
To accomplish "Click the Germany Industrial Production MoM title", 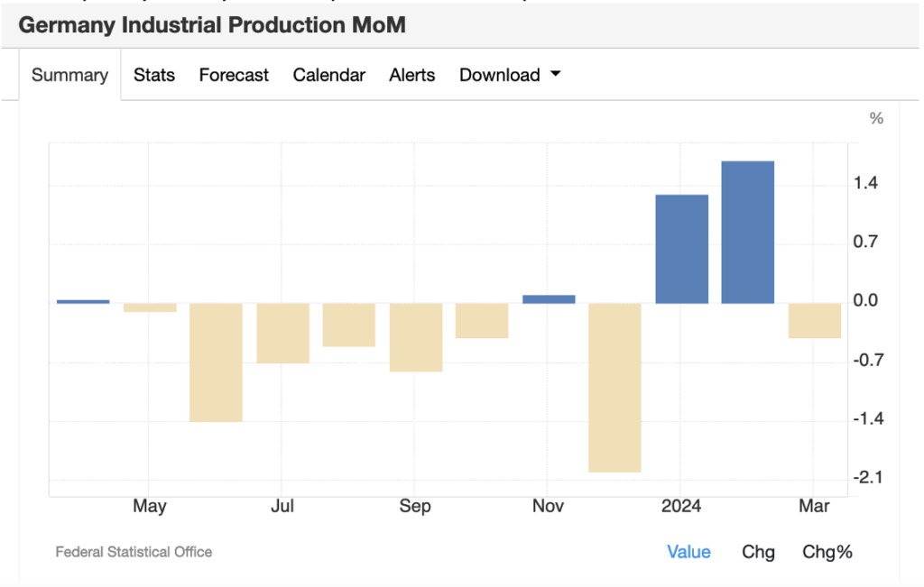I will (x=212, y=25).
